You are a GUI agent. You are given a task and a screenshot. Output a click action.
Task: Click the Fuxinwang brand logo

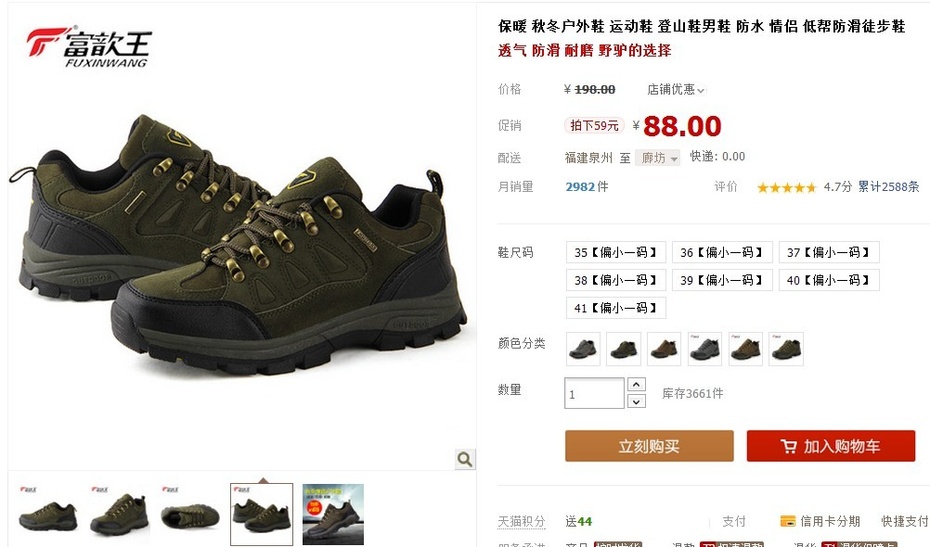click(89, 47)
